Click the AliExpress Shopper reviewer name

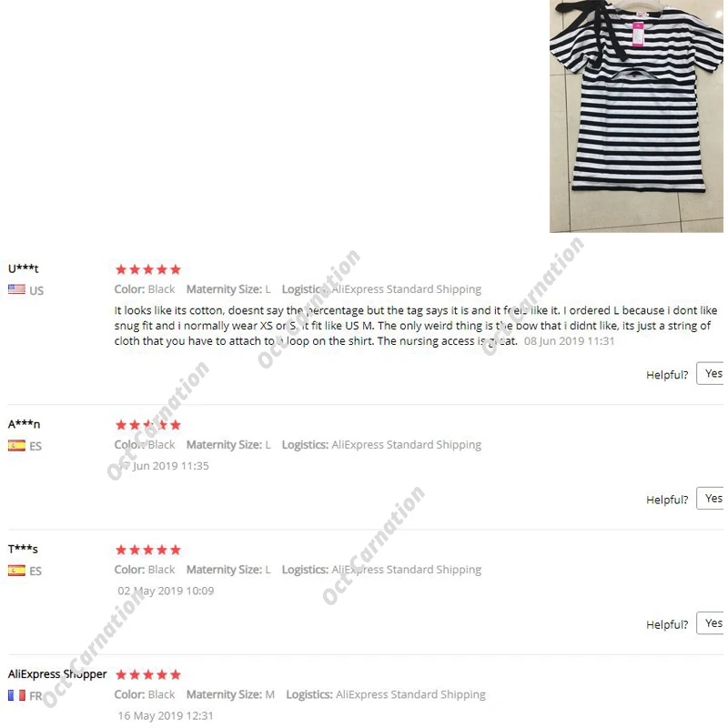57,674
